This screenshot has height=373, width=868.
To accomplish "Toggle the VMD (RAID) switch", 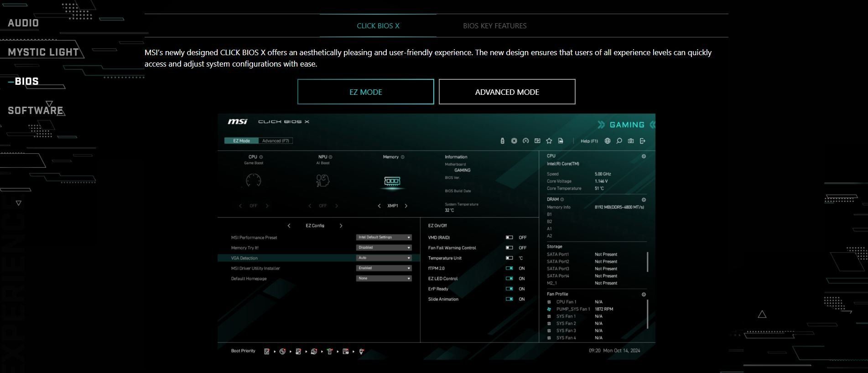I will pyautogui.click(x=509, y=238).
